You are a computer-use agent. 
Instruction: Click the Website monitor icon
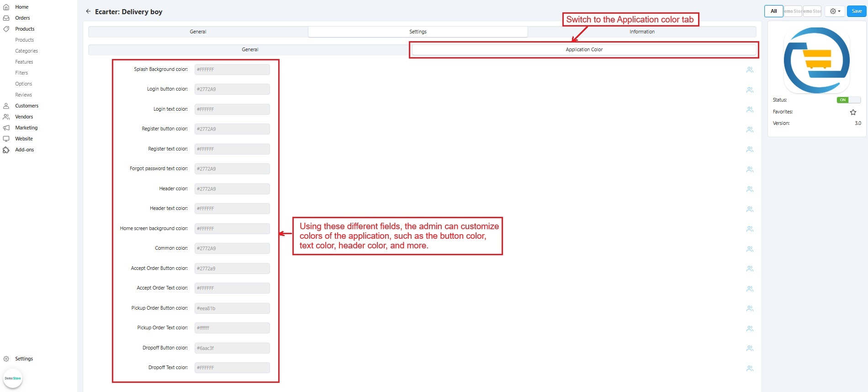(x=6, y=139)
